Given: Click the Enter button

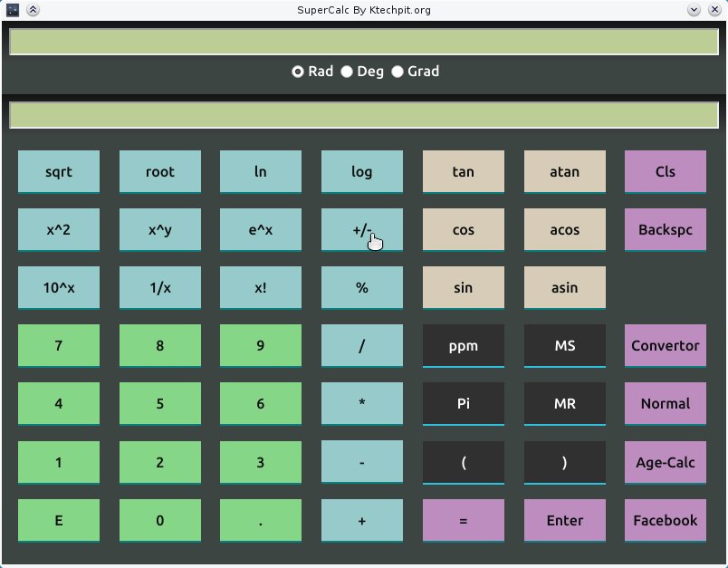Looking at the screenshot, I should pos(565,521).
